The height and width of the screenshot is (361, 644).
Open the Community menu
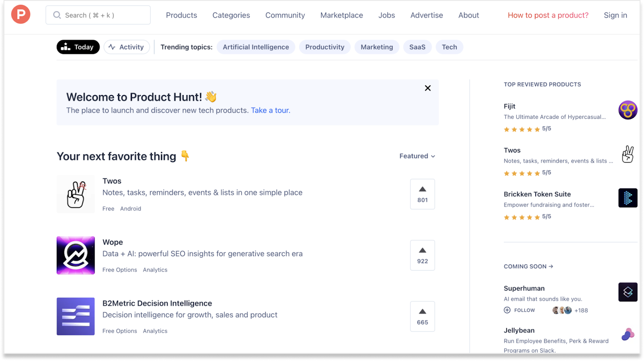pyautogui.click(x=285, y=15)
